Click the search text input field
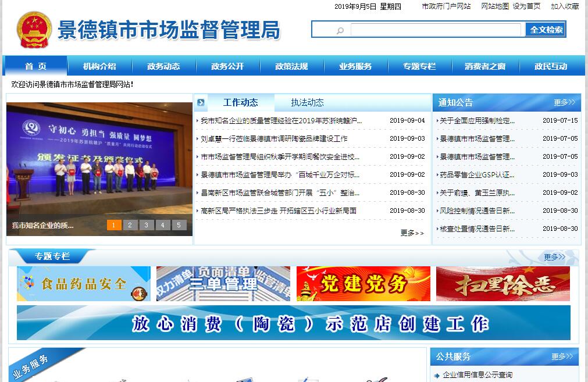The image size is (588, 382). tap(436, 30)
